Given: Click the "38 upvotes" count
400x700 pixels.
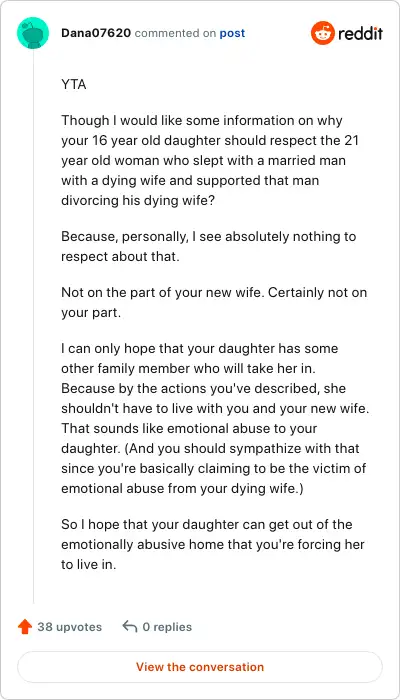Looking at the screenshot, I should pyautogui.click(x=70, y=627).
